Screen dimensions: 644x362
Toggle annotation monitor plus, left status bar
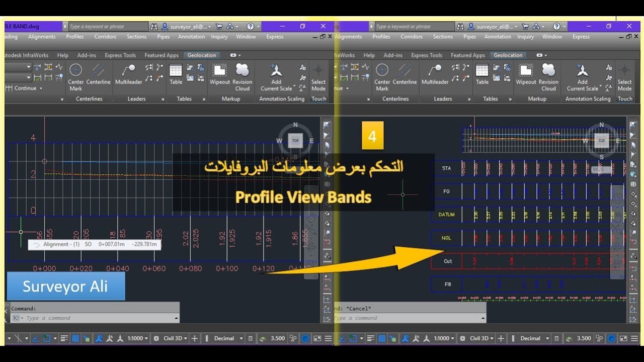pos(195,338)
